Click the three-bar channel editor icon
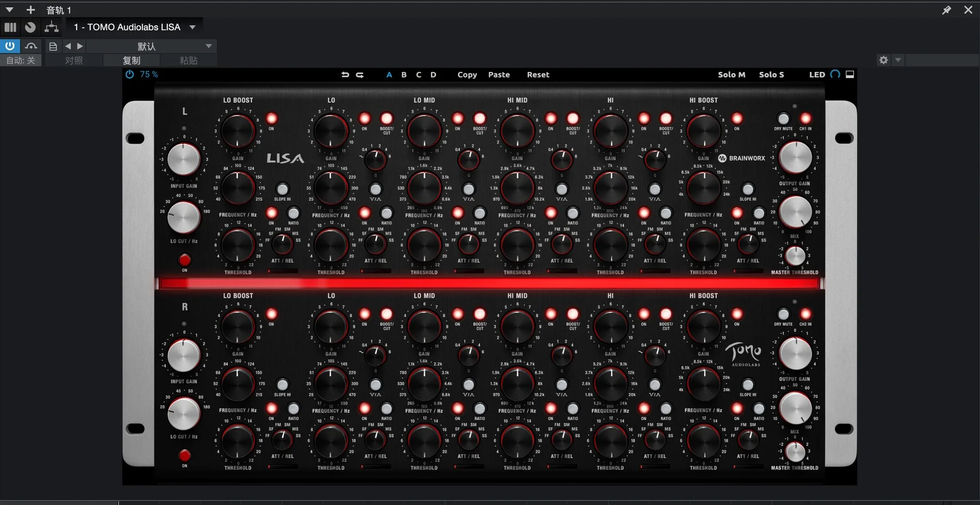980x505 pixels. click(x=10, y=27)
